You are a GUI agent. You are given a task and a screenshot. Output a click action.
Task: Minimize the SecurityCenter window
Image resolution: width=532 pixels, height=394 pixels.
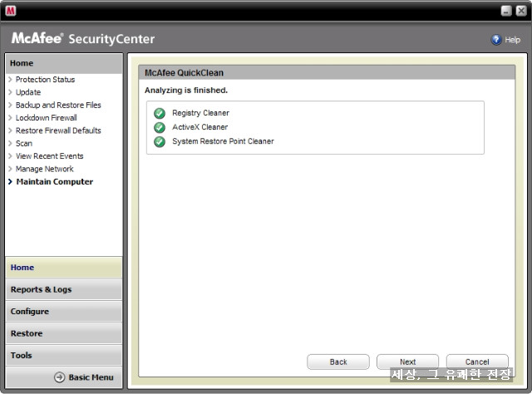click(x=506, y=11)
